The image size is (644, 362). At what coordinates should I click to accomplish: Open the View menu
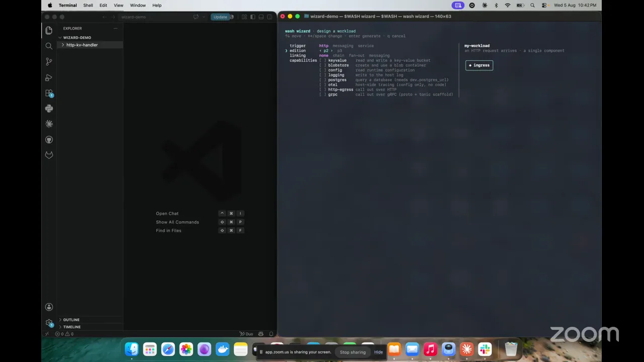119,6
